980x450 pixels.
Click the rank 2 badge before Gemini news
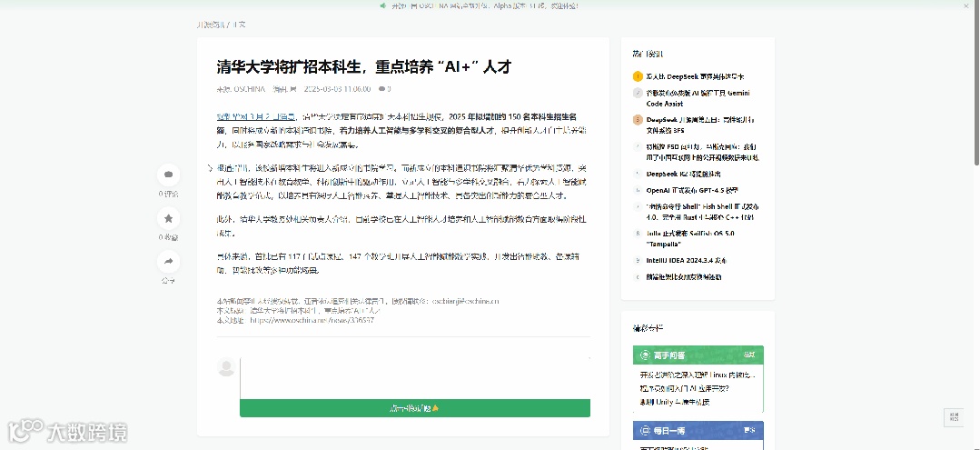coord(638,93)
